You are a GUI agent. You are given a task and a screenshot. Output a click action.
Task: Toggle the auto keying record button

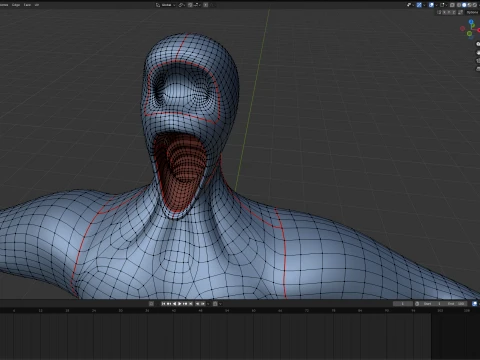pyautogui.click(x=151, y=304)
